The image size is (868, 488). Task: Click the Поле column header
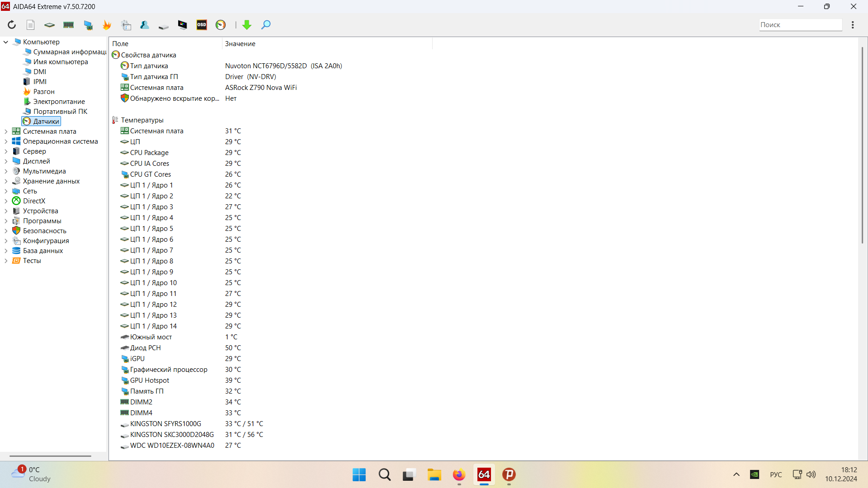[x=120, y=44]
